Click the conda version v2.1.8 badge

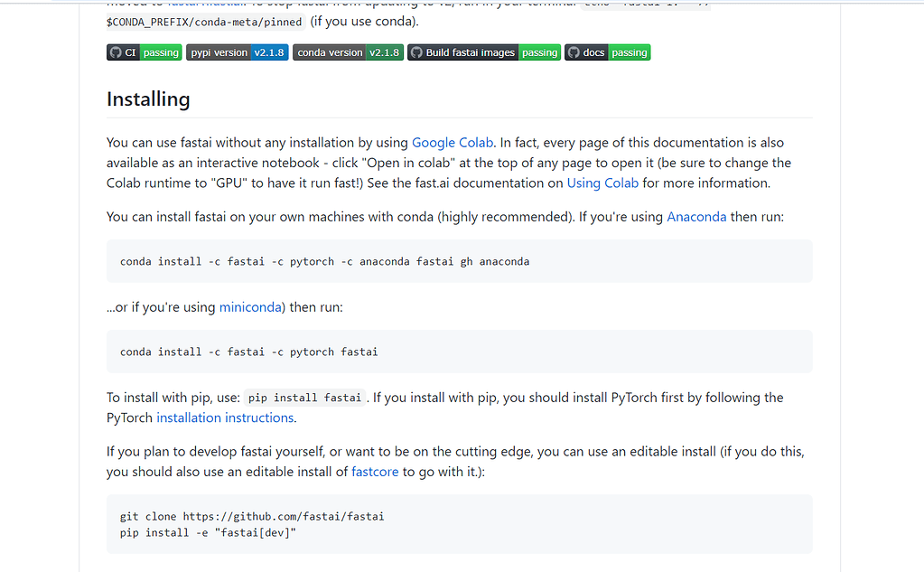tap(348, 52)
